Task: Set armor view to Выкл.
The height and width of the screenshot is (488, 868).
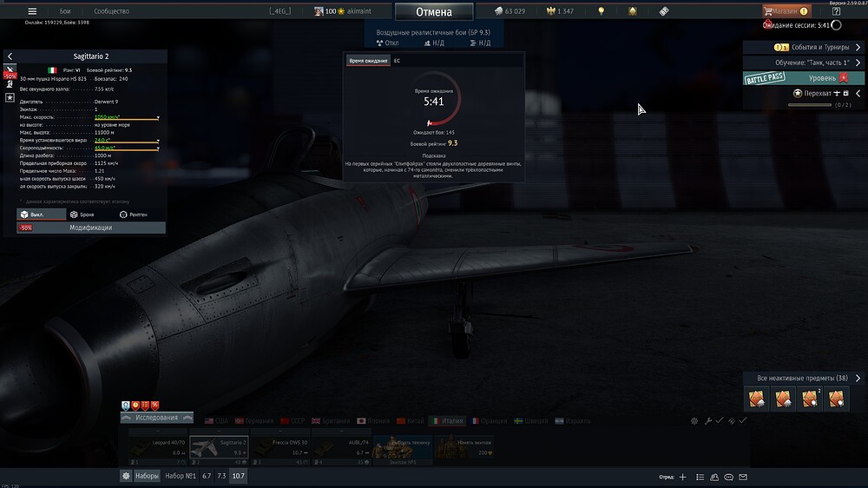Action: pos(41,214)
